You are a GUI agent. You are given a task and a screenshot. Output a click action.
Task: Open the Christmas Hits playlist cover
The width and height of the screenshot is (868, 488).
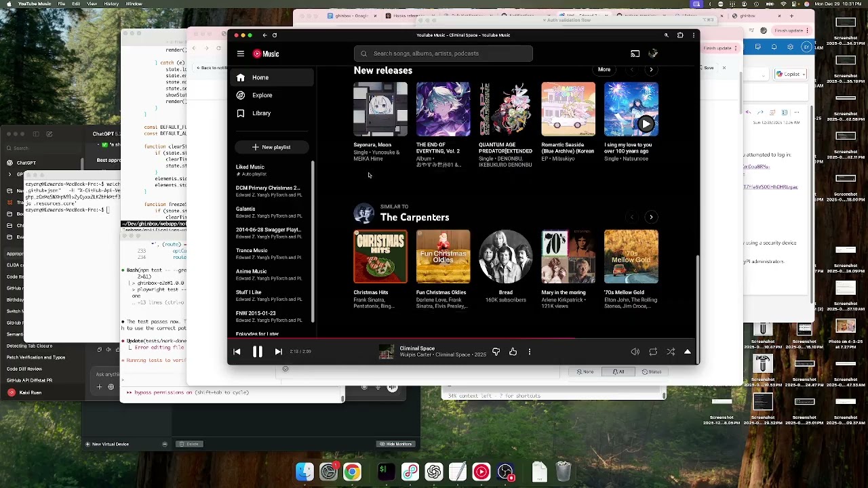380,256
